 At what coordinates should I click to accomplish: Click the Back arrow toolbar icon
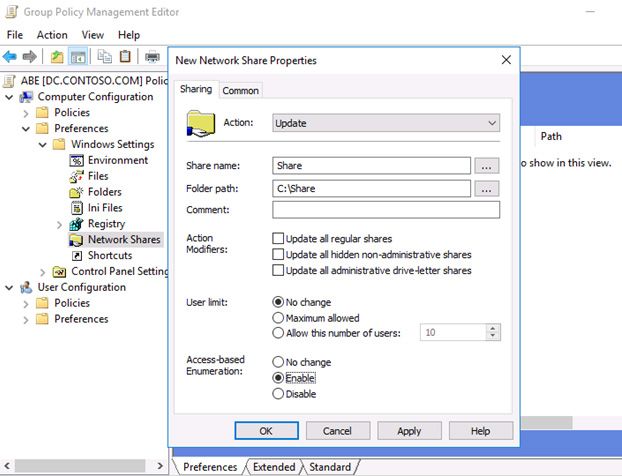(x=10, y=57)
